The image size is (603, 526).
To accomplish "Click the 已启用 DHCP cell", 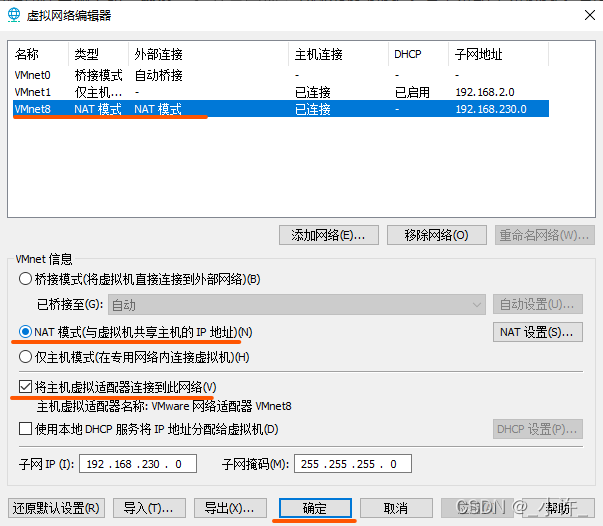I will pyautogui.click(x=412, y=92).
